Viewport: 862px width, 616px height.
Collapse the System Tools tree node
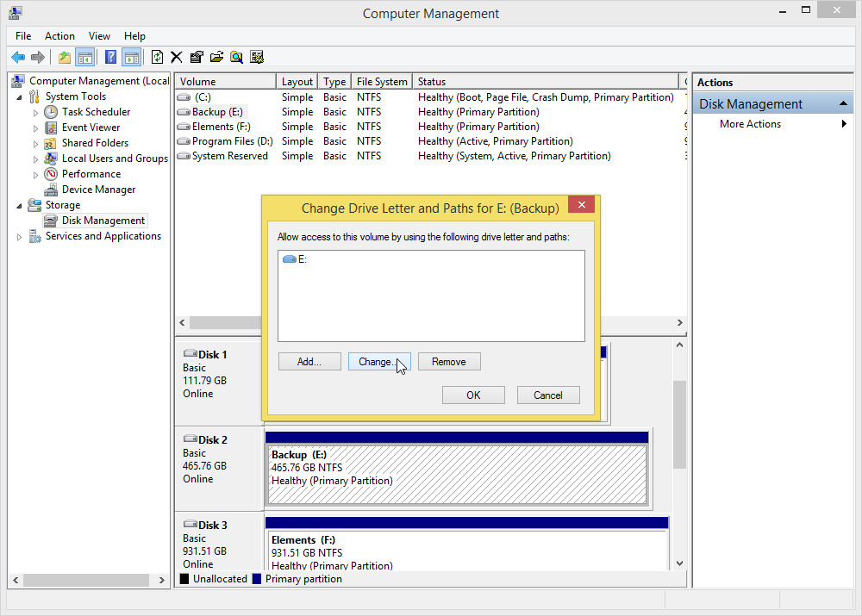[x=19, y=97]
